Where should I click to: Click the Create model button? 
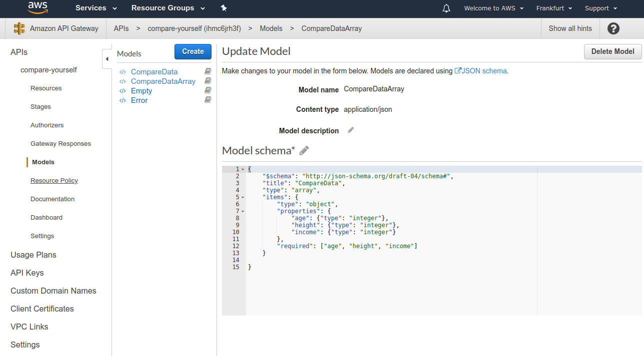(193, 51)
